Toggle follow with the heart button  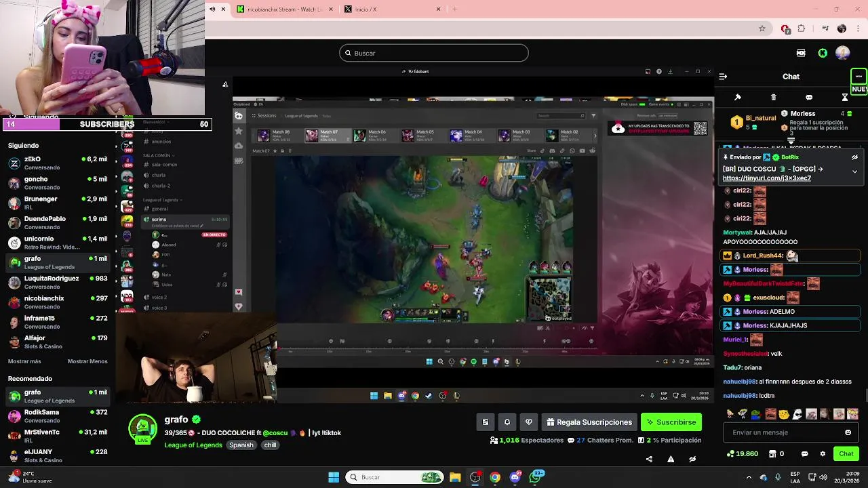coord(529,422)
